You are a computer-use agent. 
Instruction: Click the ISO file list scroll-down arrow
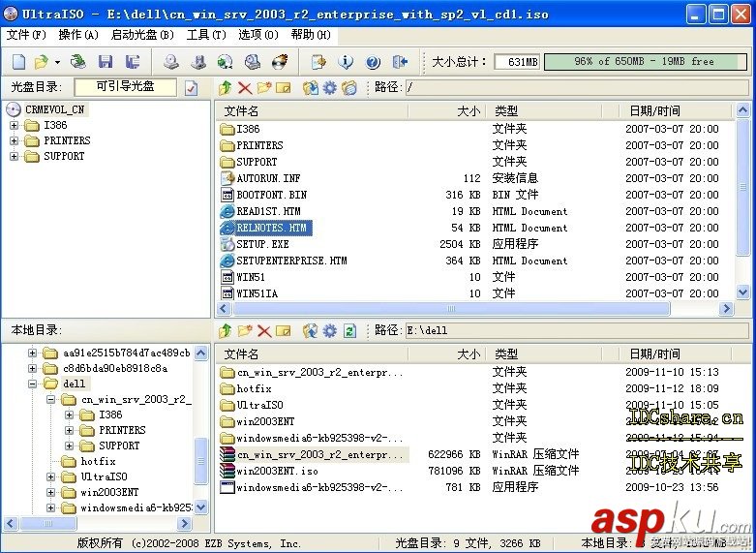coord(743,292)
